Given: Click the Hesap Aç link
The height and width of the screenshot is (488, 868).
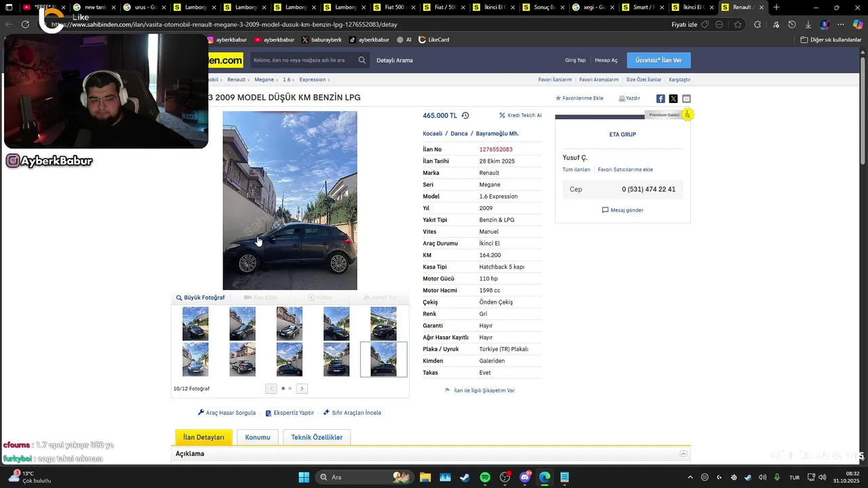Looking at the screenshot, I should point(606,60).
